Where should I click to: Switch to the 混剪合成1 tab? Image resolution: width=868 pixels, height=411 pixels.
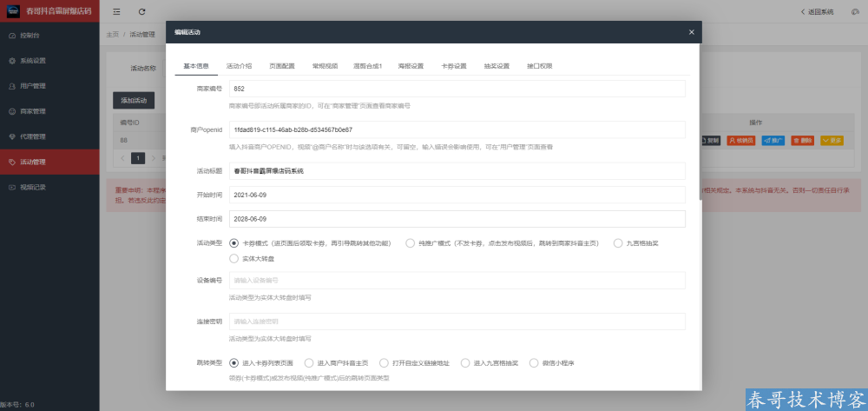click(367, 66)
